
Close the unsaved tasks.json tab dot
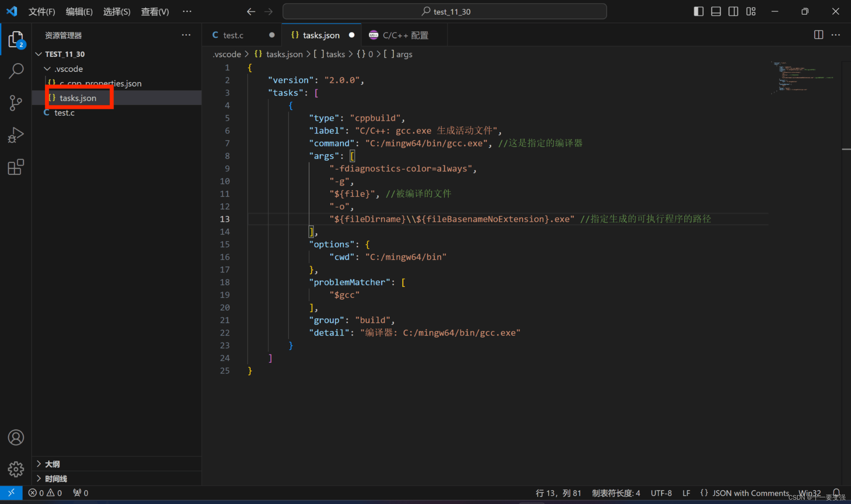pyautogui.click(x=352, y=35)
